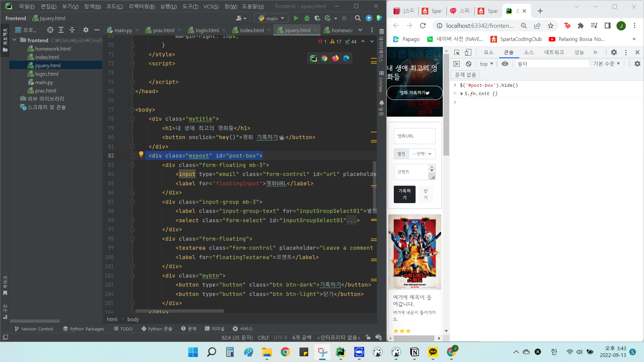Open Notion from the taskbar

coord(415,352)
